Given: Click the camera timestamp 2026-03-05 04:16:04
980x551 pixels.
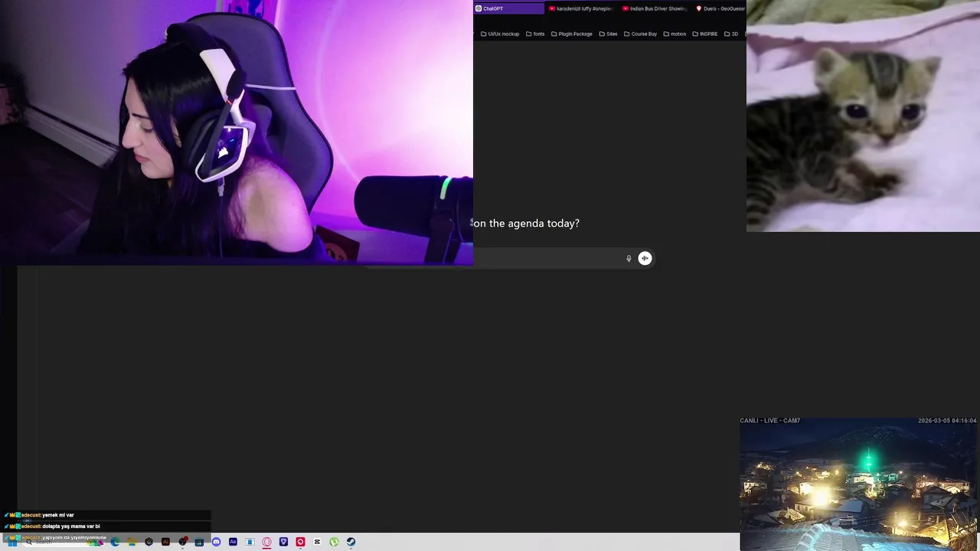Looking at the screenshot, I should click(x=947, y=420).
